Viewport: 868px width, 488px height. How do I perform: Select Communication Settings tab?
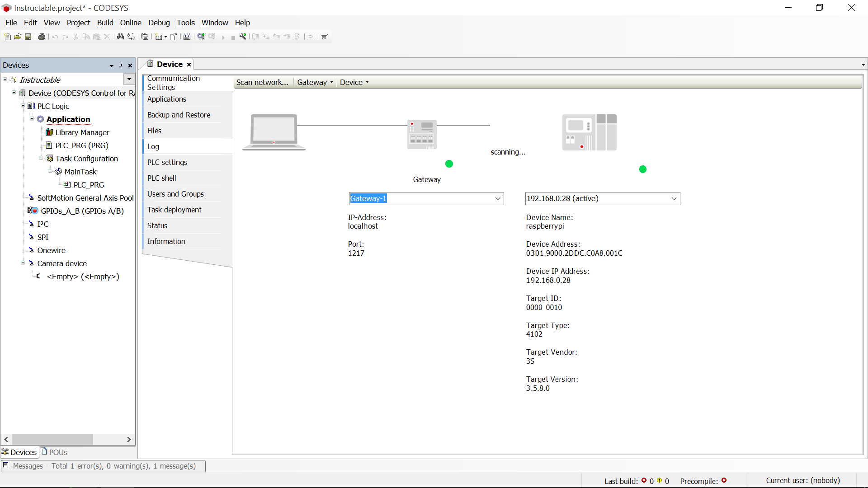coord(173,82)
